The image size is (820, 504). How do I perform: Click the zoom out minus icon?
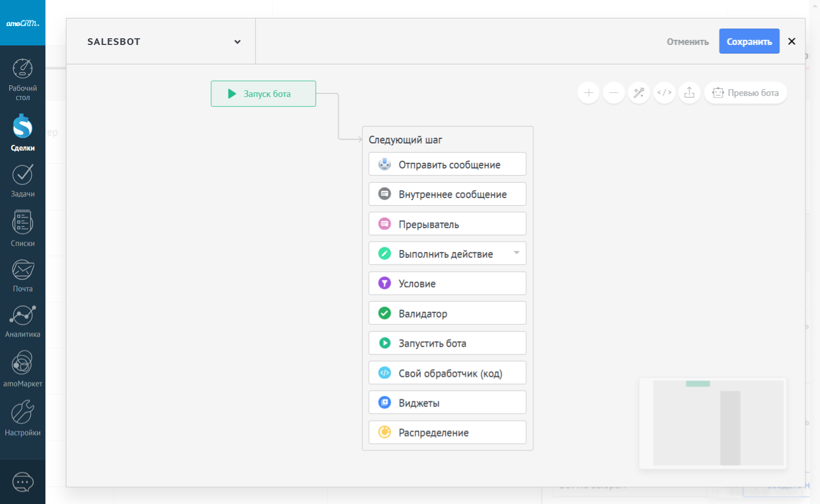614,93
